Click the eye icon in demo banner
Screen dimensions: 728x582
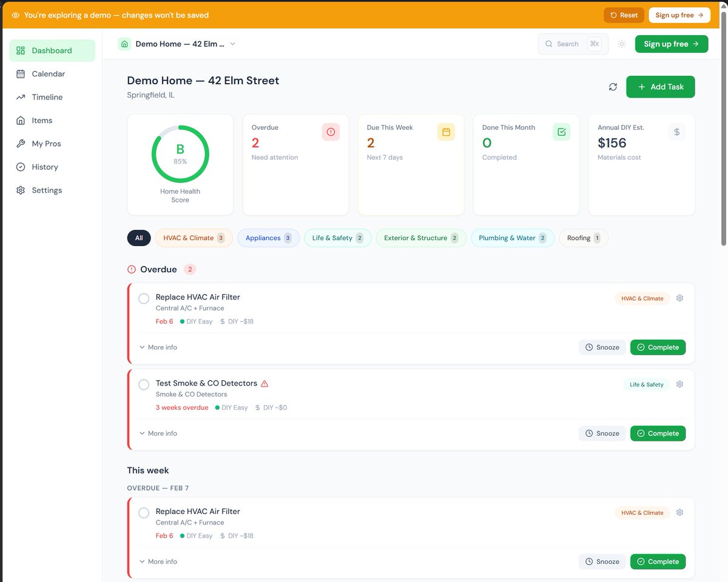coord(16,15)
